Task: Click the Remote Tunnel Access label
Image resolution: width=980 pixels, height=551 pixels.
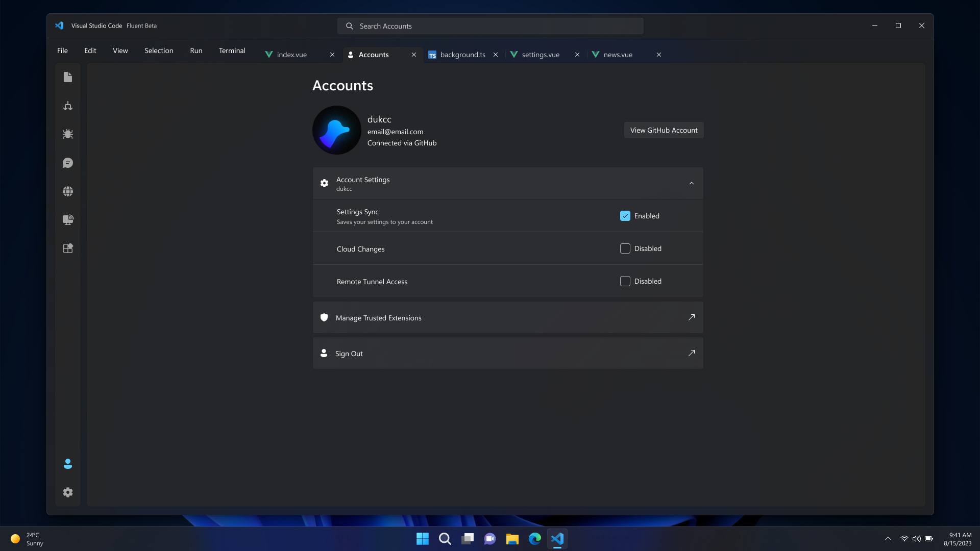Action: coord(372,282)
